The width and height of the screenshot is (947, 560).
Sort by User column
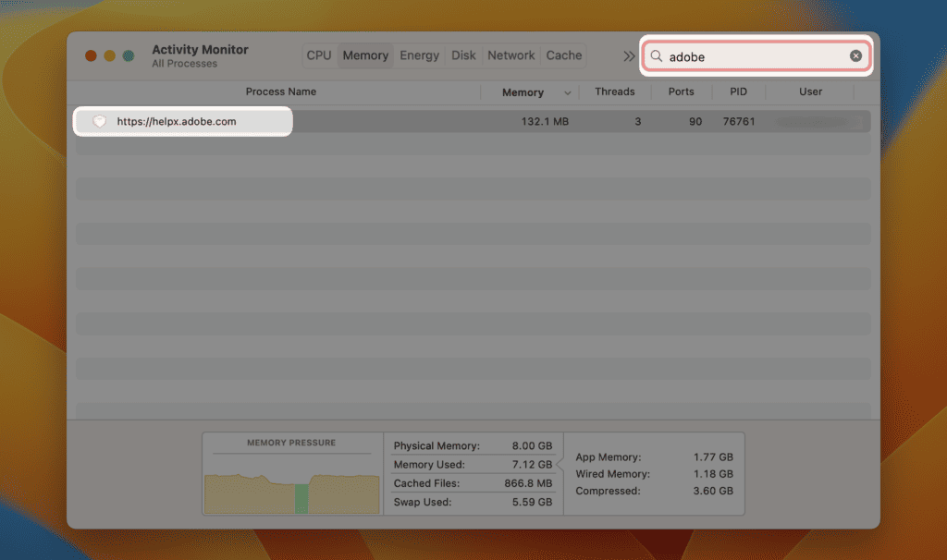tap(810, 91)
